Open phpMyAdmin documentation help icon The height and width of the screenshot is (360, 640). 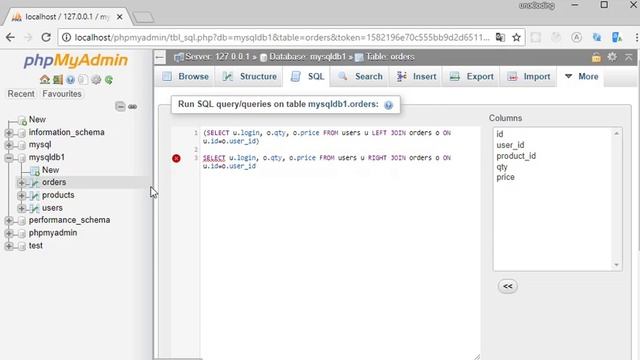pos(71,80)
